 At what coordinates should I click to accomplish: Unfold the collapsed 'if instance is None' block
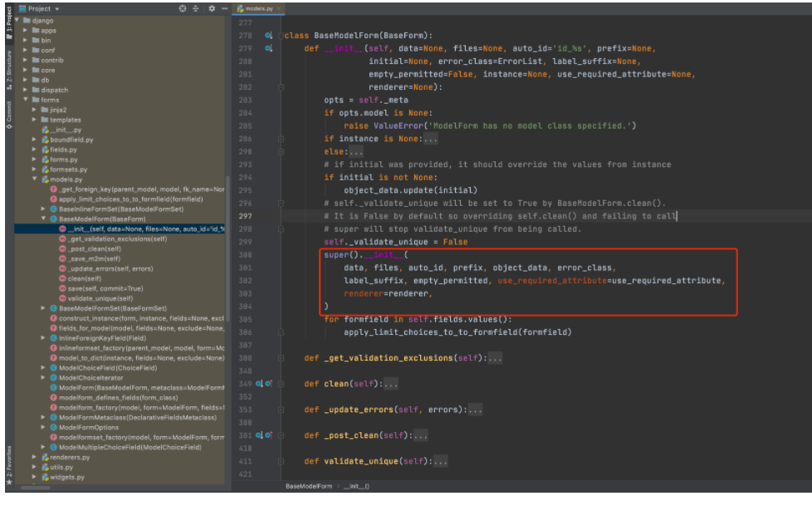tap(430, 139)
